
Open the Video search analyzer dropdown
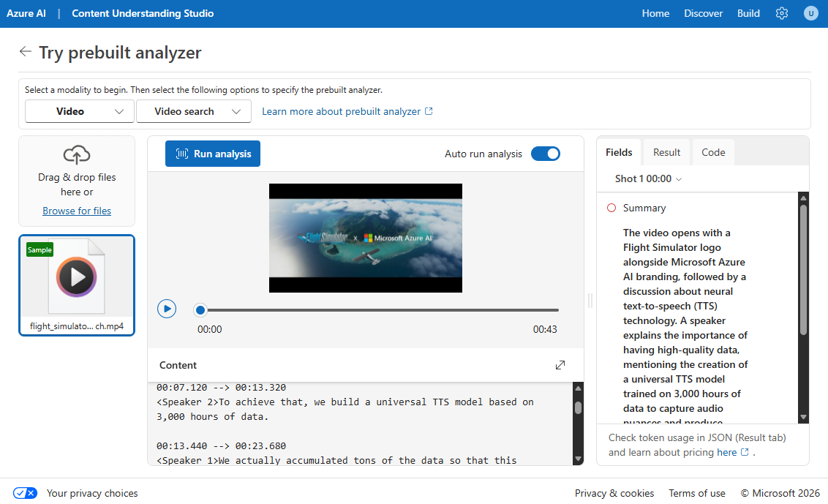(194, 111)
